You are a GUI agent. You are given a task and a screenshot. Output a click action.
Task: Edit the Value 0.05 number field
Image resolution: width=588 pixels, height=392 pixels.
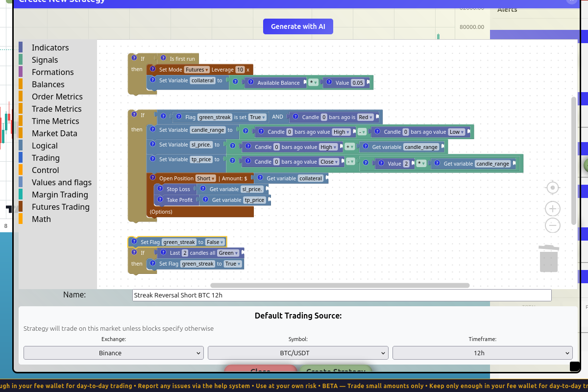(x=358, y=83)
